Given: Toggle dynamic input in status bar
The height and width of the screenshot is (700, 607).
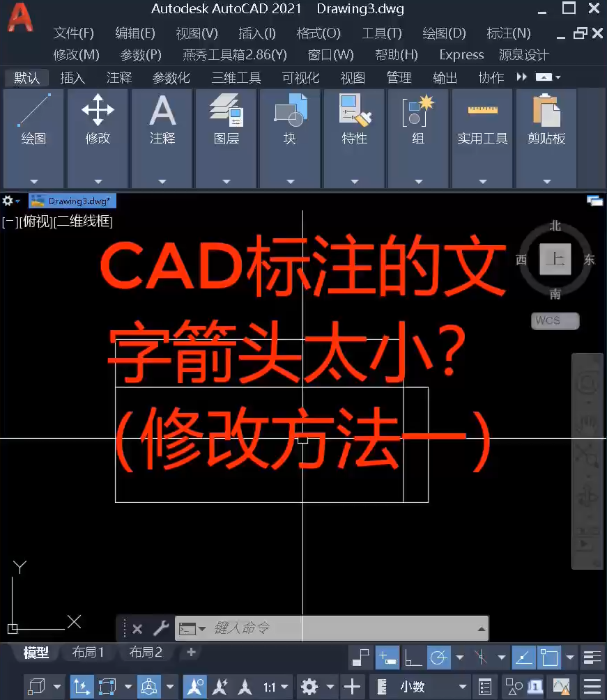Looking at the screenshot, I should tap(387, 657).
